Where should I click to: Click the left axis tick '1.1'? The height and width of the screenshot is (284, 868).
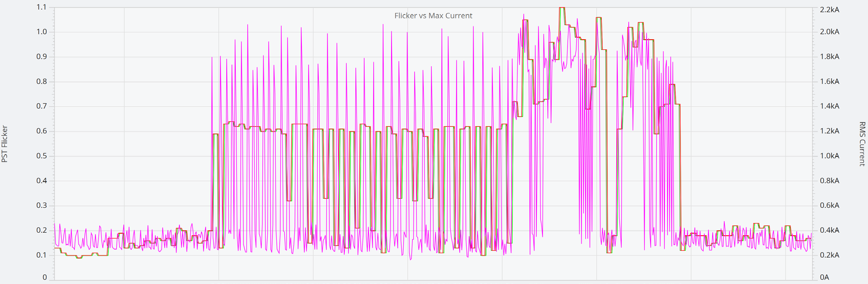click(x=41, y=7)
